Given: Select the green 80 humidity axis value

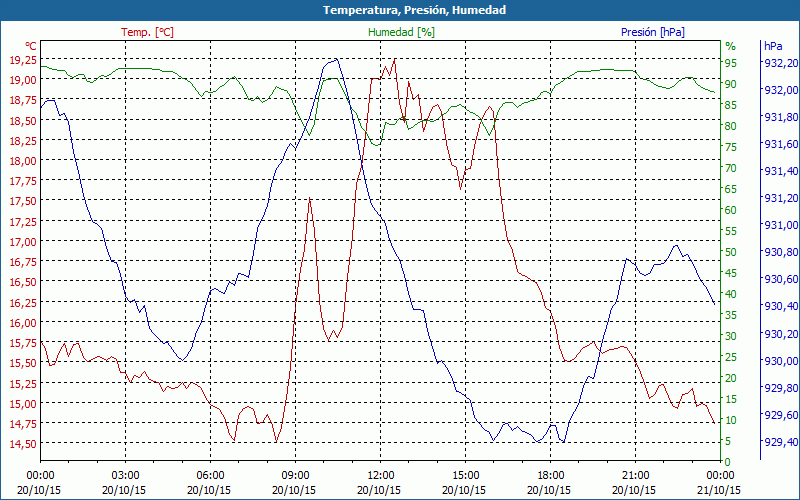Looking at the screenshot, I should pos(731,126).
